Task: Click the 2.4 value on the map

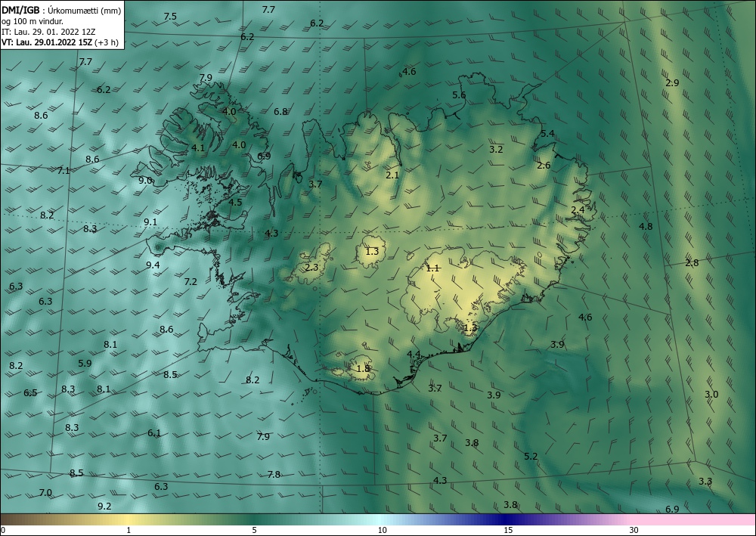Action: coord(578,210)
